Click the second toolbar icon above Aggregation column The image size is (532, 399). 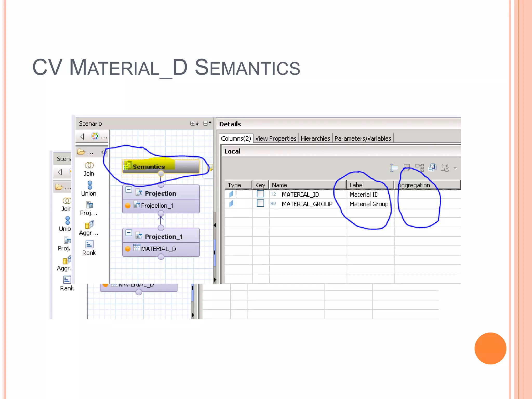[x=407, y=168]
